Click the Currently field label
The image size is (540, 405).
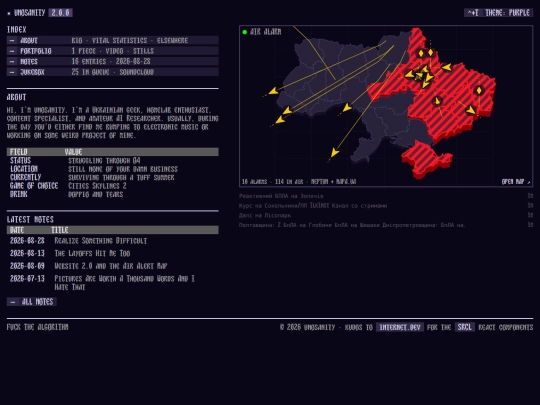click(x=25, y=177)
